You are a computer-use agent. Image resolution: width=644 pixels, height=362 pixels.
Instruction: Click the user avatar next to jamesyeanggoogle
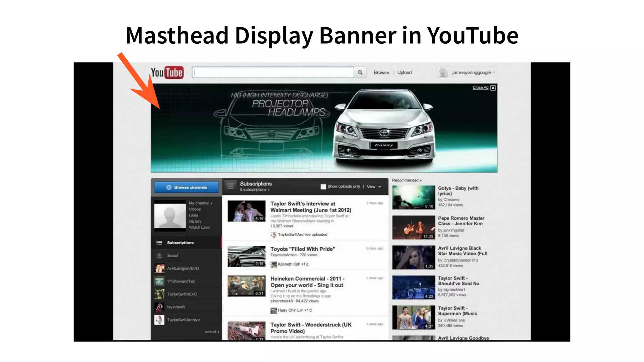click(443, 73)
